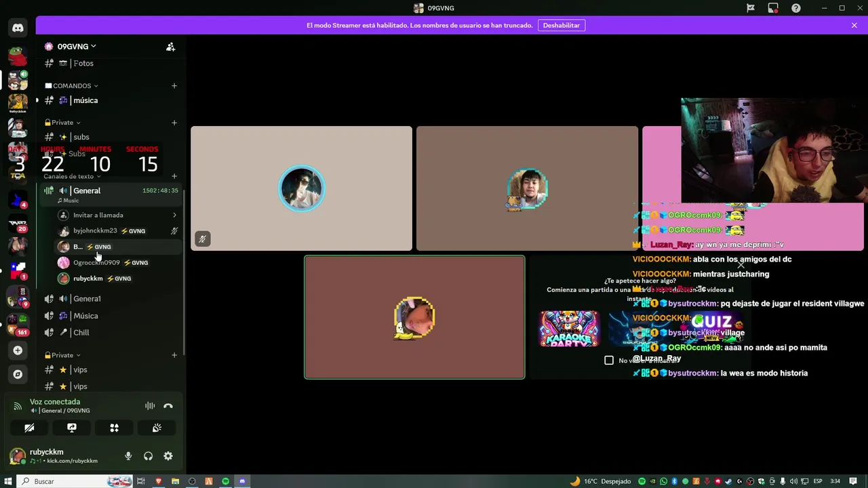Mute microphone in the user panel
The height and width of the screenshot is (488, 868).
coord(128,456)
